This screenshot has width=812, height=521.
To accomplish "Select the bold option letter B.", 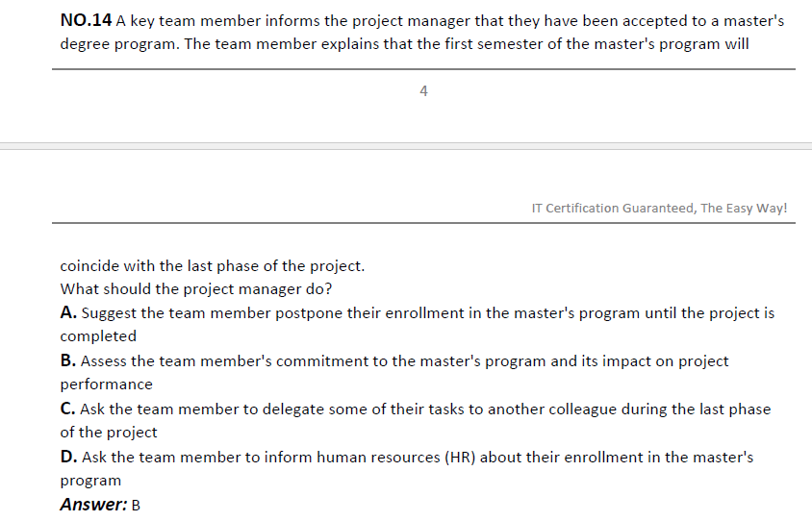I will pos(68,360).
